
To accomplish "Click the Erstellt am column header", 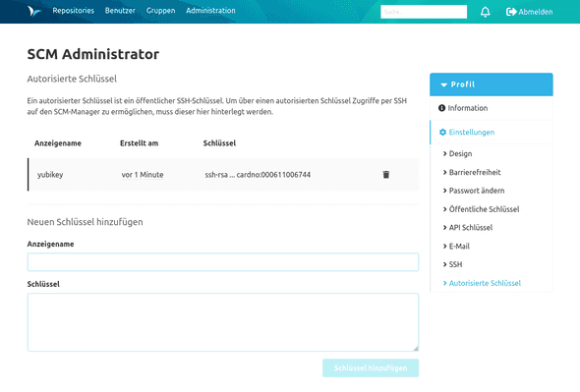I will (139, 143).
